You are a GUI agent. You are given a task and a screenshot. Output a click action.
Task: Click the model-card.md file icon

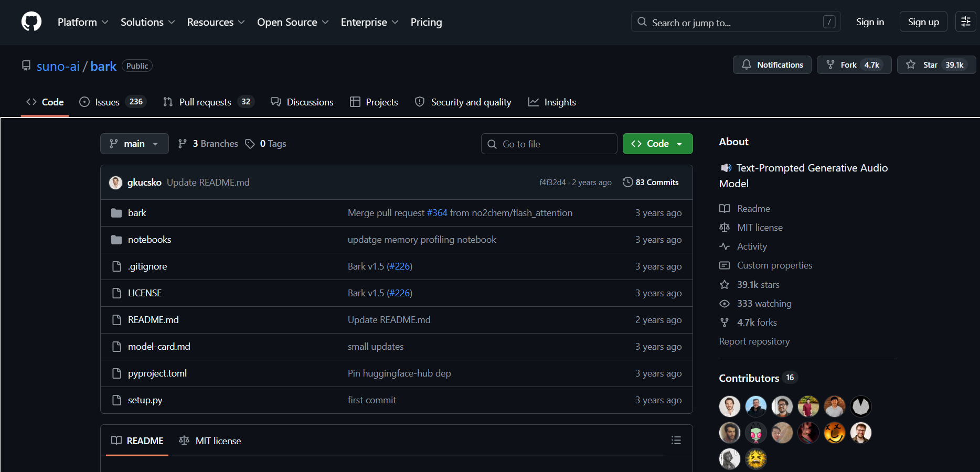click(x=116, y=347)
